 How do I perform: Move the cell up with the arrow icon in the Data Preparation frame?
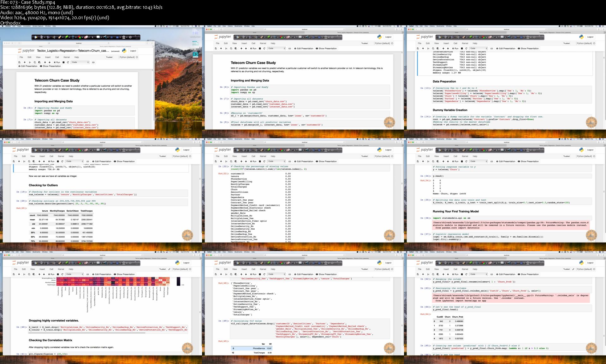coord(443,49)
